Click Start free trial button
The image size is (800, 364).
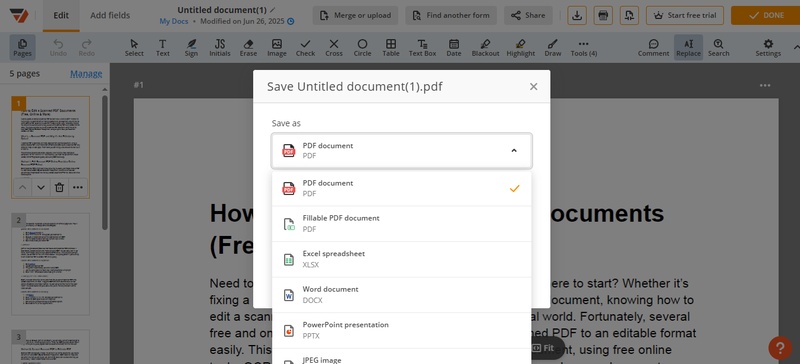[x=685, y=15]
